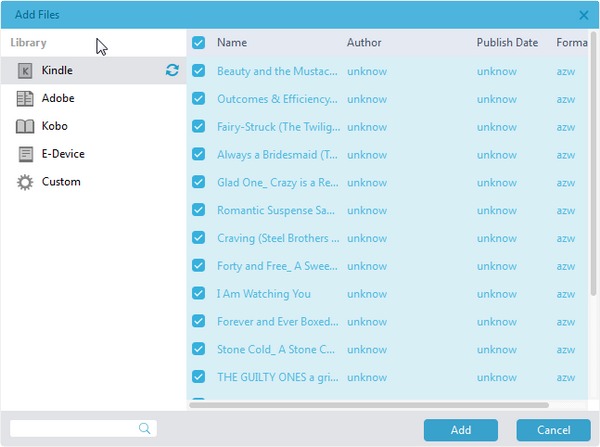Click the horizontal scrollbar of the book list
600x447 pixels.
tap(370, 405)
